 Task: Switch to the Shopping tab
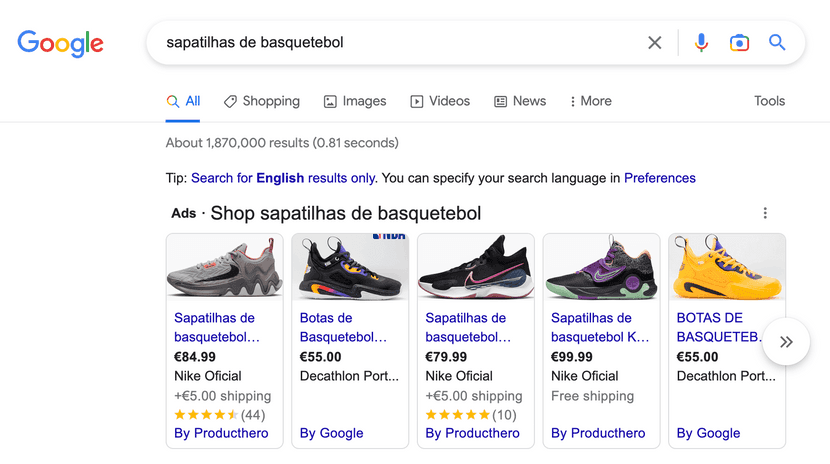click(x=261, y=101)
